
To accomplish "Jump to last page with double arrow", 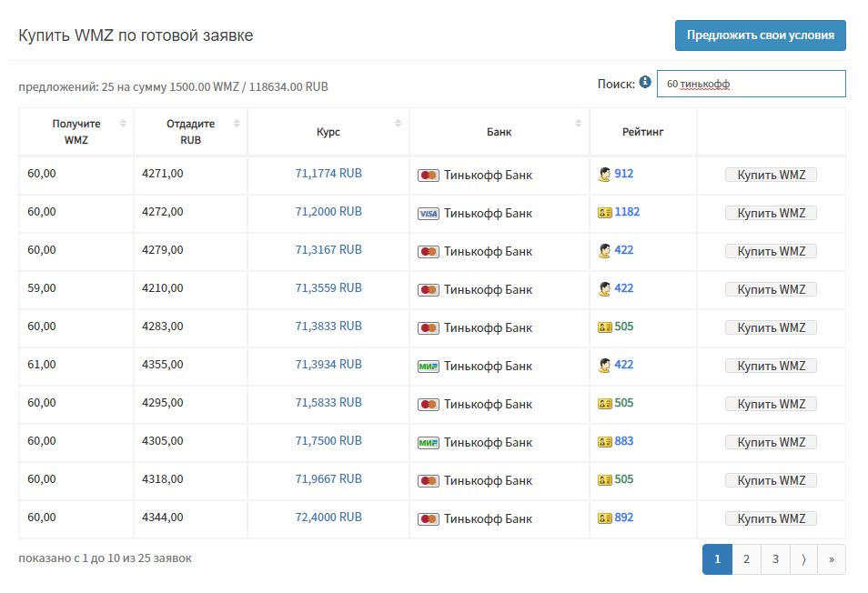I will pos(832,559).
